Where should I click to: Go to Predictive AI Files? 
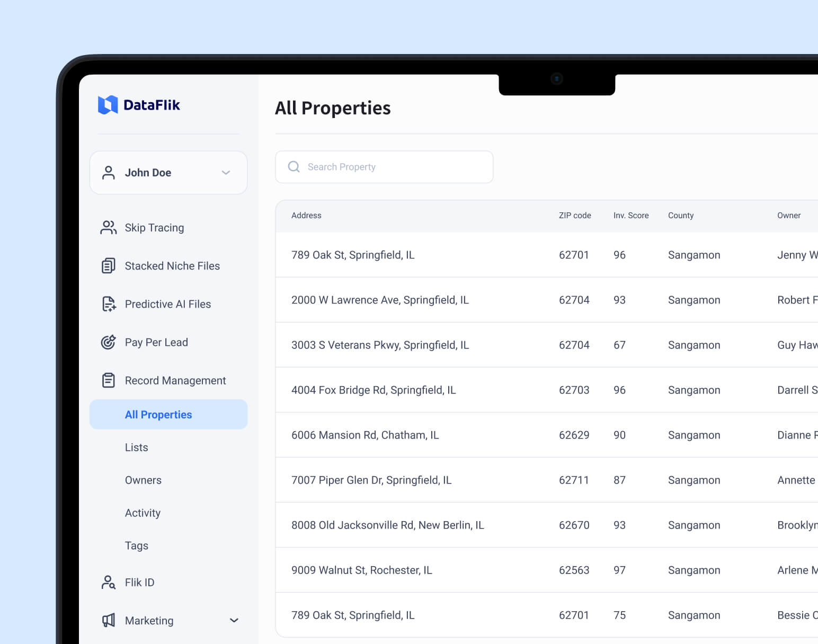[168, 304]
